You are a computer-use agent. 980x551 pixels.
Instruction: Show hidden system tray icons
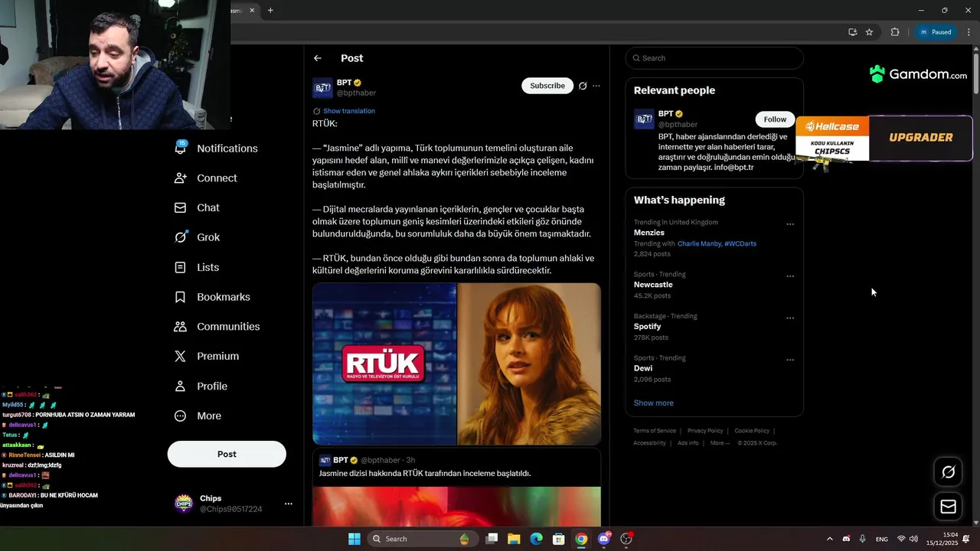pyautogui.click(x=829, y=539)
